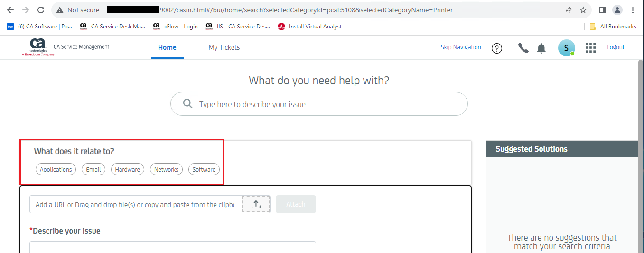Bookmark this page with star icon
This screenshot has width=644, height=253.
tap(583, 10)
